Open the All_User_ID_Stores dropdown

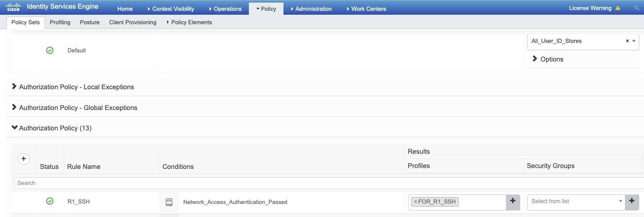tap(634, 41)
